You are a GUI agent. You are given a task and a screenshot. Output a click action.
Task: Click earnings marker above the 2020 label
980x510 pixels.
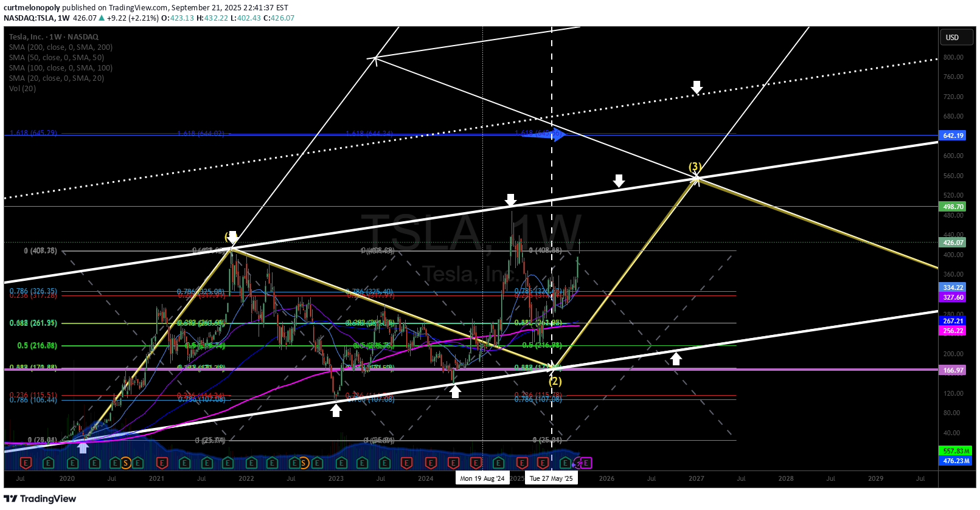tap(72, 463)
